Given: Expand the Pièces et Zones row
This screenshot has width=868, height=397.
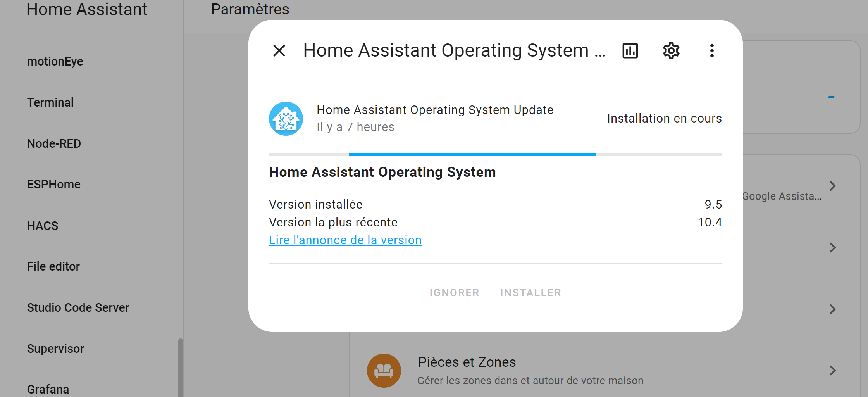Looking at the screenshot, I should tap(833, 370).
